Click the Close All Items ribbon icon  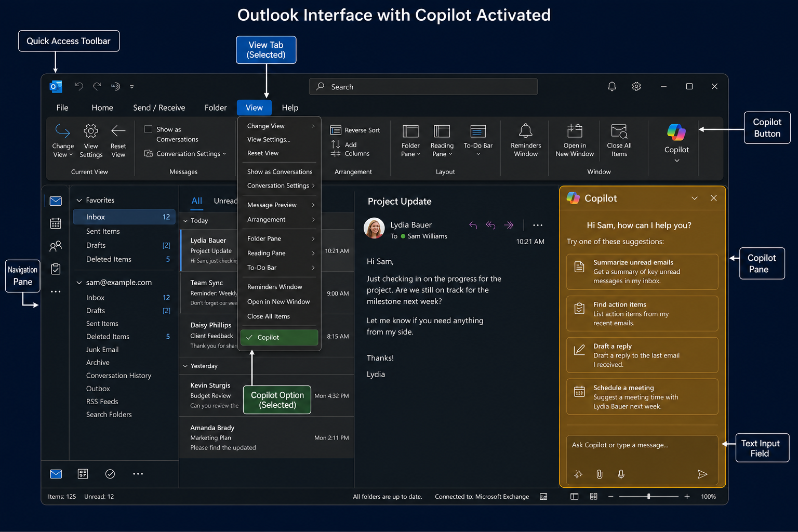tap(619, 130)
